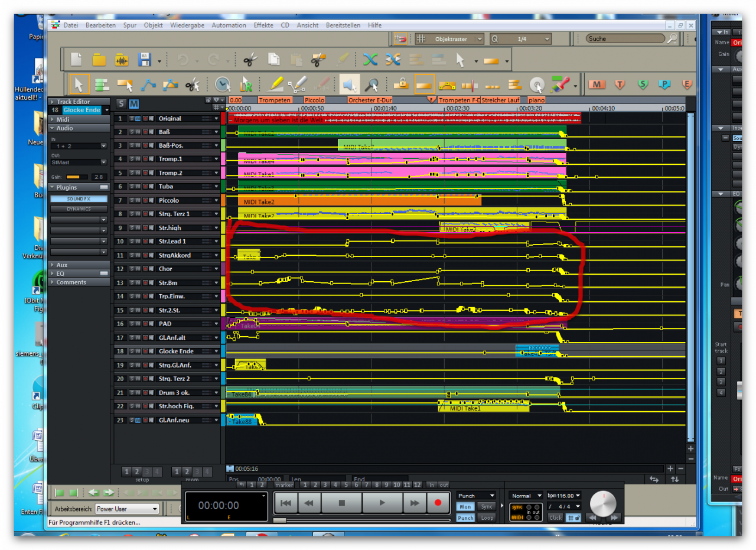Select the Draw pencil tool

275,84
